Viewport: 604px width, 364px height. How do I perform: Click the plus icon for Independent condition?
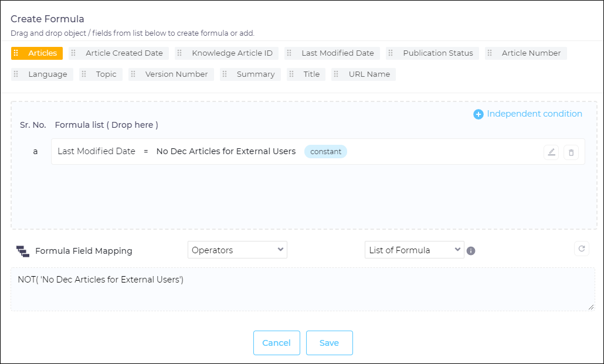(x=479, y=114)
